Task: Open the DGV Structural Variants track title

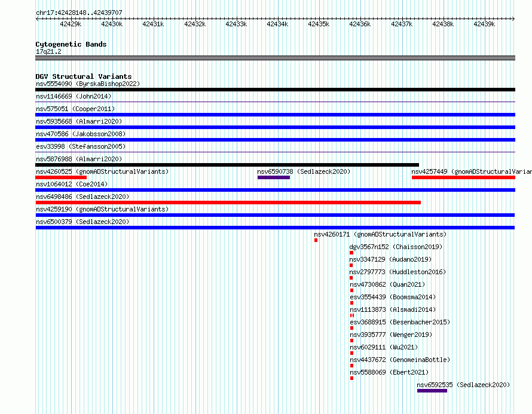Action: tap(84, 76)
